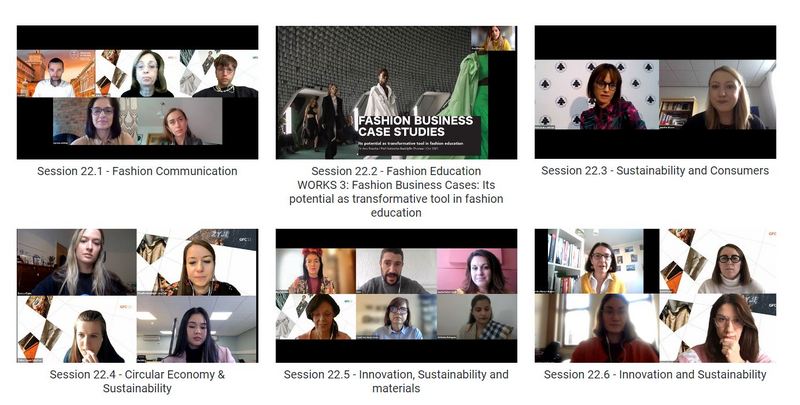Click the man with orange building background in Session 22.1
Screen dimensions: 800x405
point(56,73)
